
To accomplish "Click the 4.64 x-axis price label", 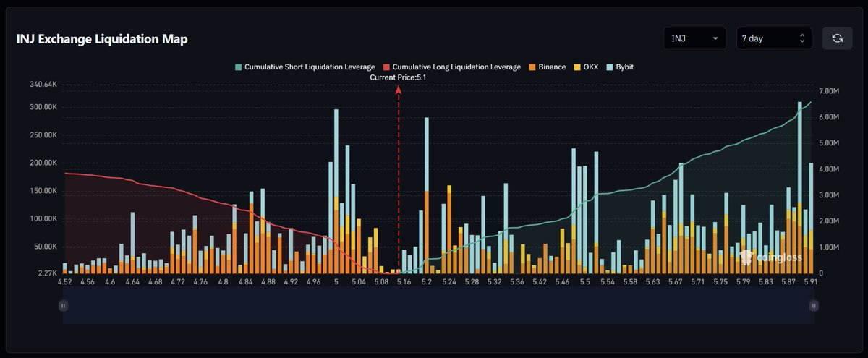I will (133, 283).
